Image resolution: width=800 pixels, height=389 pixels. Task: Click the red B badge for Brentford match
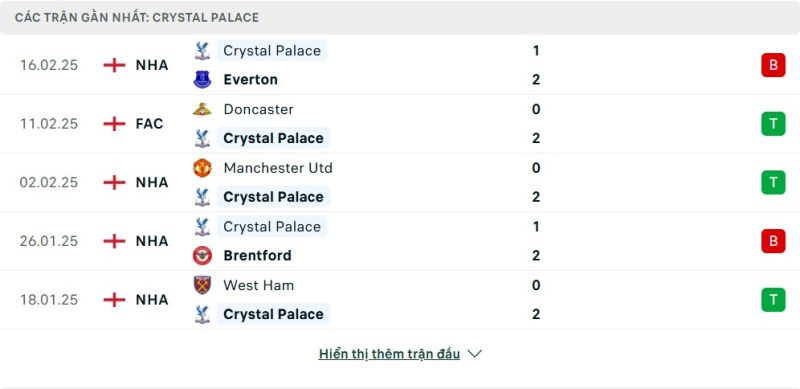click(773, 241)
